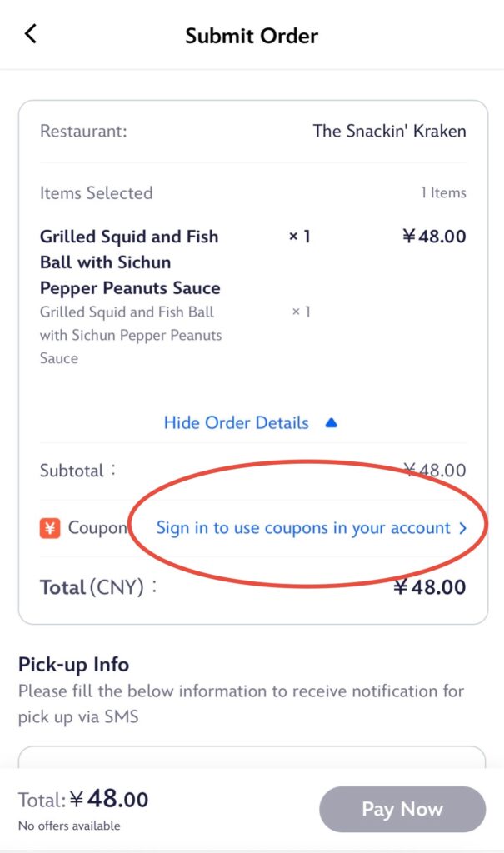Click the grey item description subtitle
Image resolution: width=504 pixels, height=853 pixels.
click(x=131, y=335)
